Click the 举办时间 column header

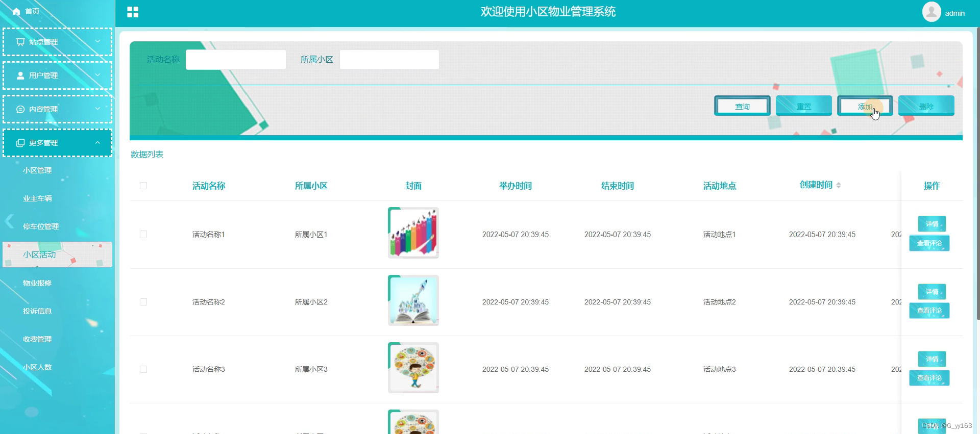pos(516,186)
